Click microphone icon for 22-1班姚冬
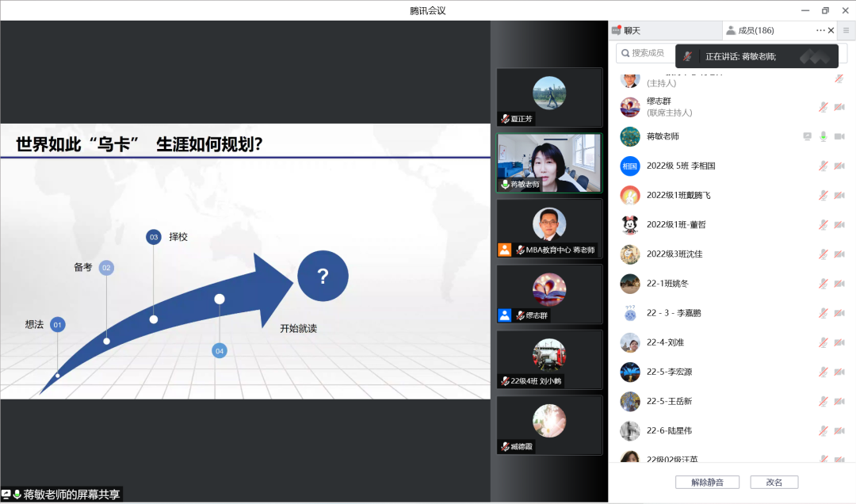The height and width of the screenshot is (504, 856). click(824, 284)
